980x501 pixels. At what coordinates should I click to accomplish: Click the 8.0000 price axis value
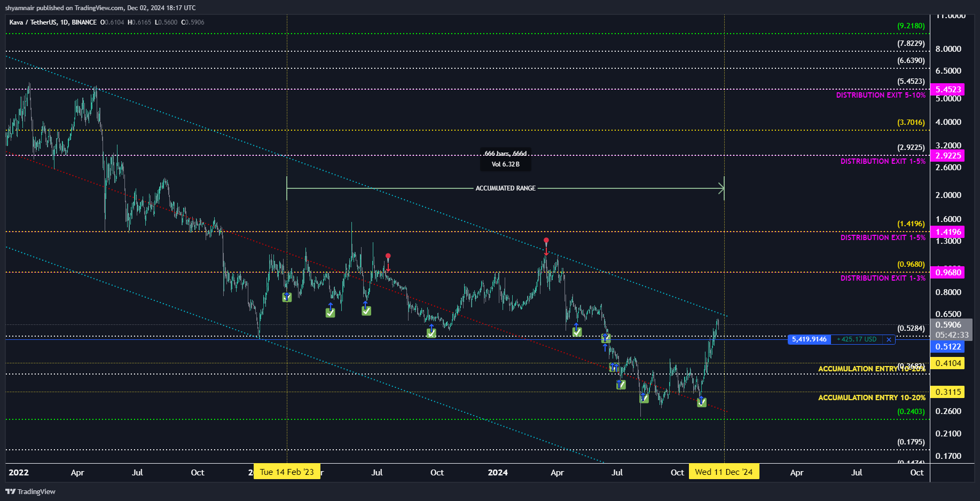coord(948,49)
